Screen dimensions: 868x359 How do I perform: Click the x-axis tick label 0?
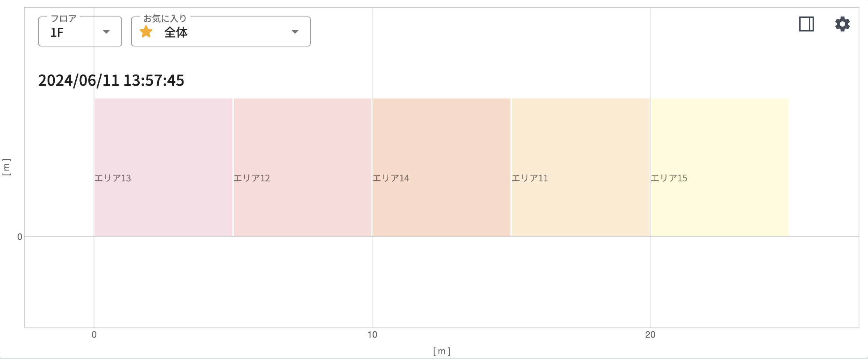94,335
